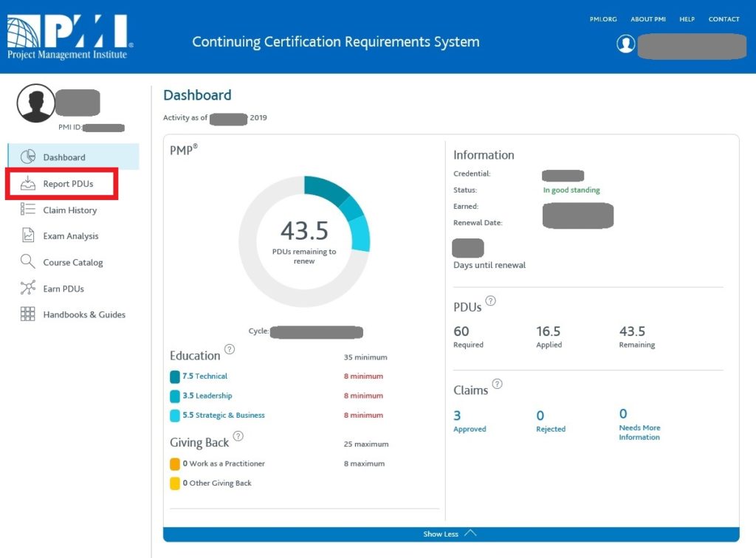Image resolution: width=756 pixels, height=558 pixels.
Task: Go to Claim History in sidebar
Action: coord(70,210)
